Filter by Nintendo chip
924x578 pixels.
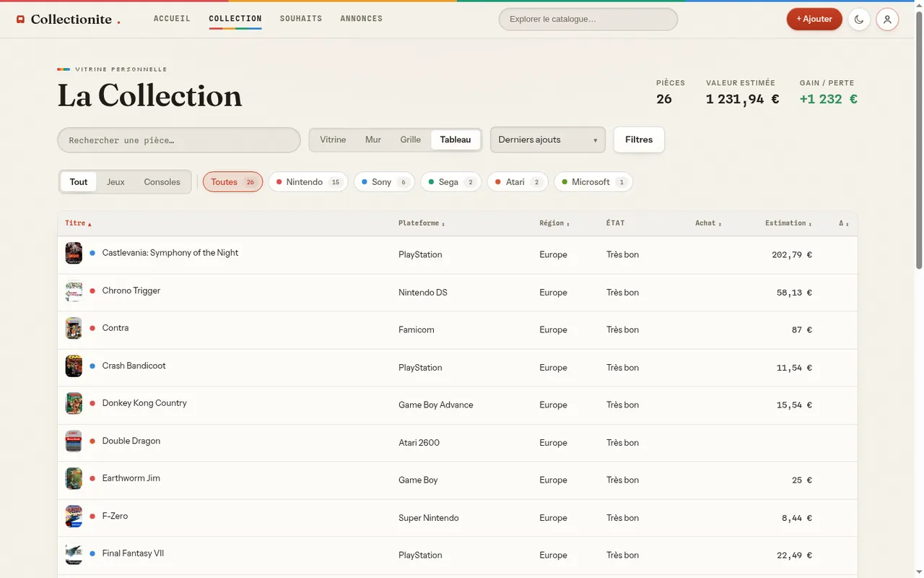[308, 182]
